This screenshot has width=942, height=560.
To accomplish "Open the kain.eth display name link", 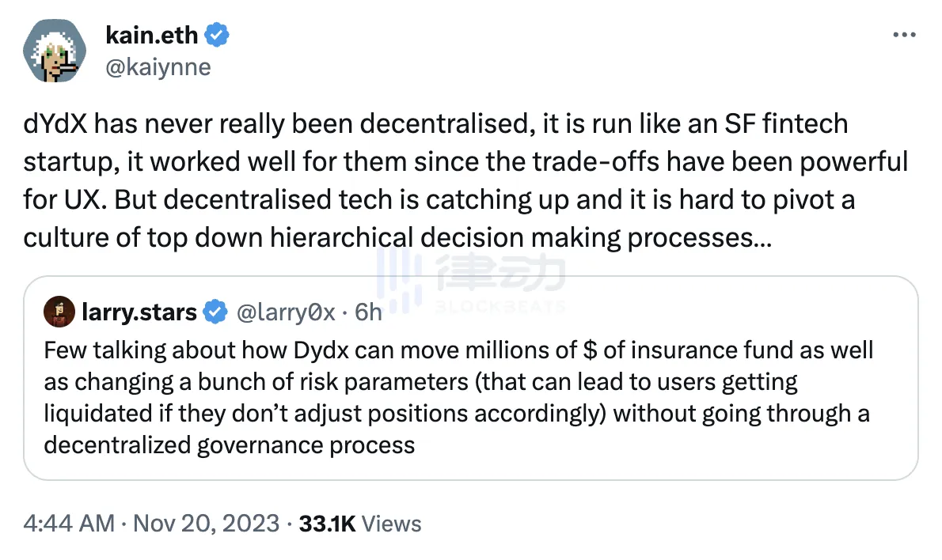I will [x=152, y=35].
